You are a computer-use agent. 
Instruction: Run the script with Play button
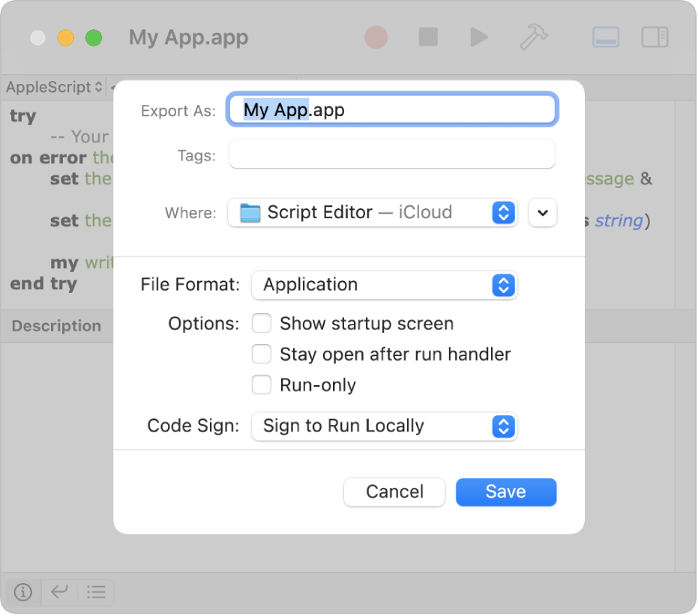[479, 37]
